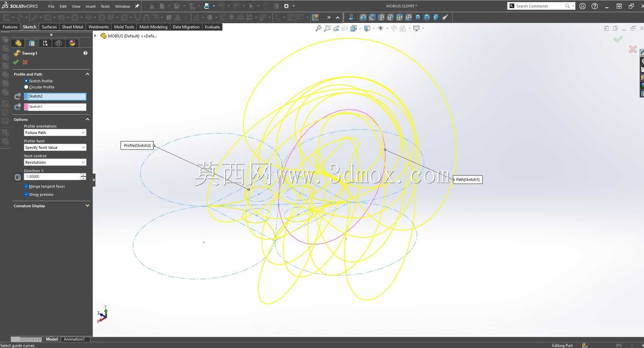Open the Options gear icon

coord(286,6)
